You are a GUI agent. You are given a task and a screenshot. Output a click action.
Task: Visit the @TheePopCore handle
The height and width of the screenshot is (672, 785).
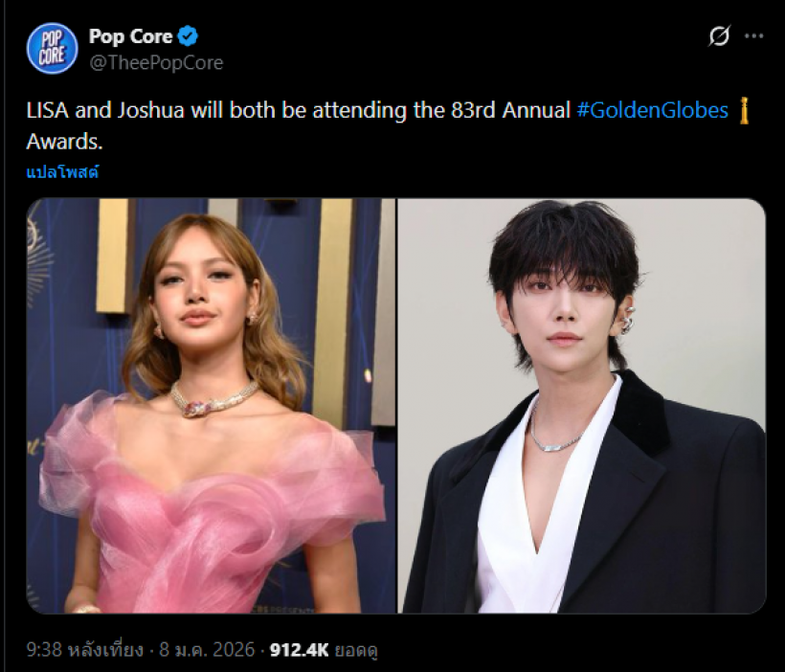click(157, 62)
